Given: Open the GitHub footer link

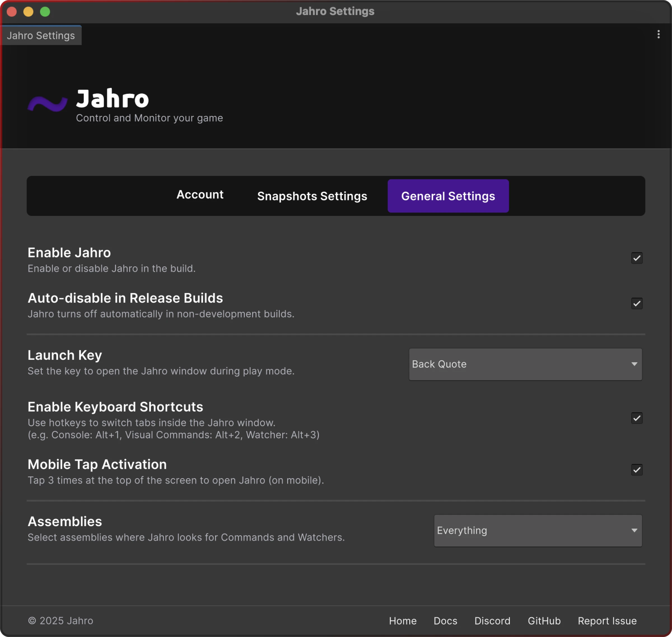Looking at the screenshot, I should [544, 621].
